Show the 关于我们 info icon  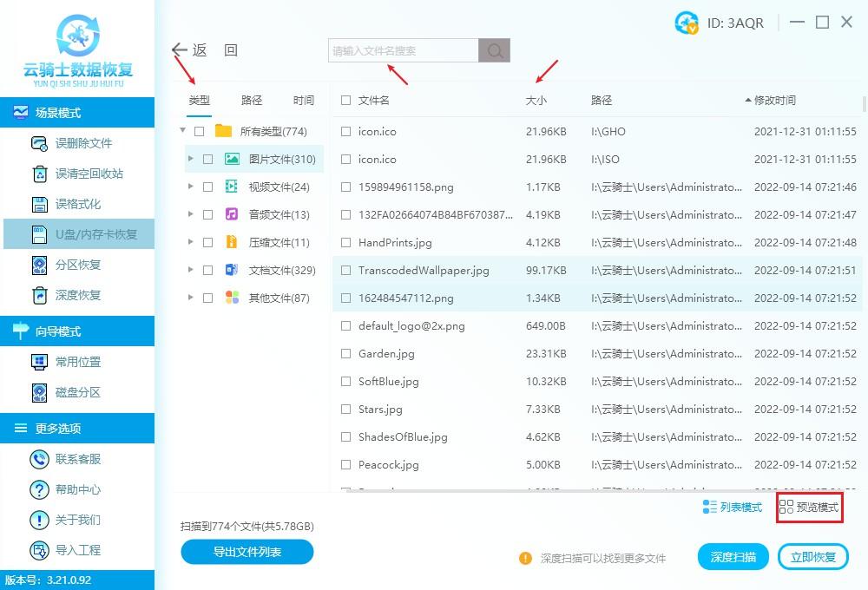tap(39, 520)
